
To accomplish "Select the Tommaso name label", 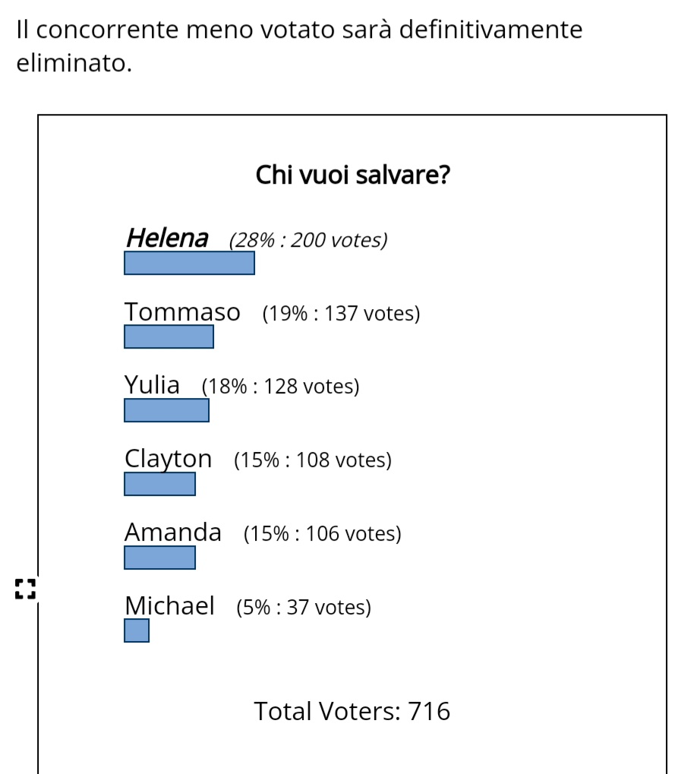I will 182,312.
